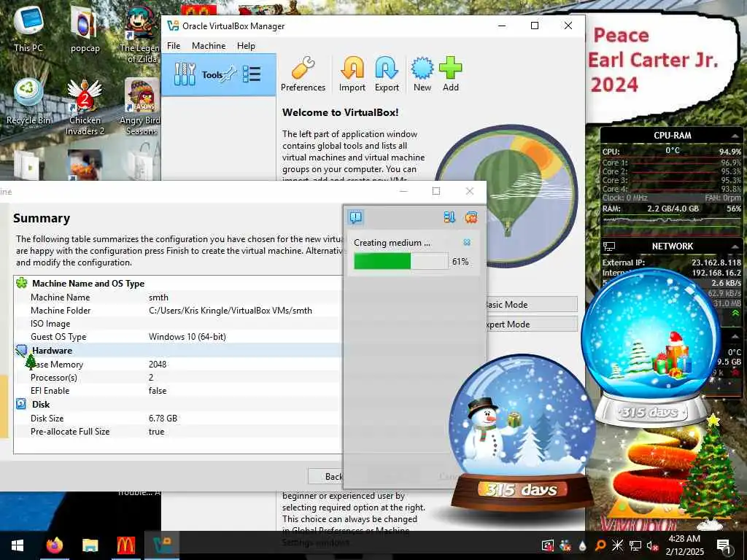Screen dimensions: 747x560
Task: Toggle the notification center speech-bubble icon
Action: pyautogui.click(x=356, y=217)
